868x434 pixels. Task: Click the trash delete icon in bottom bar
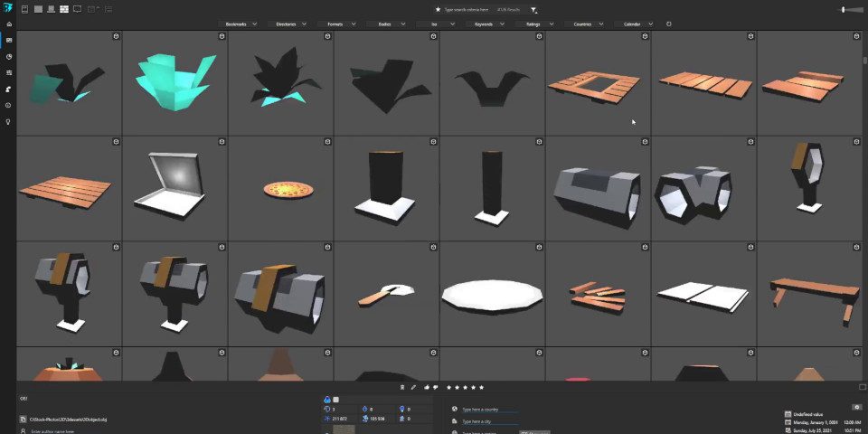click(401, 387)
